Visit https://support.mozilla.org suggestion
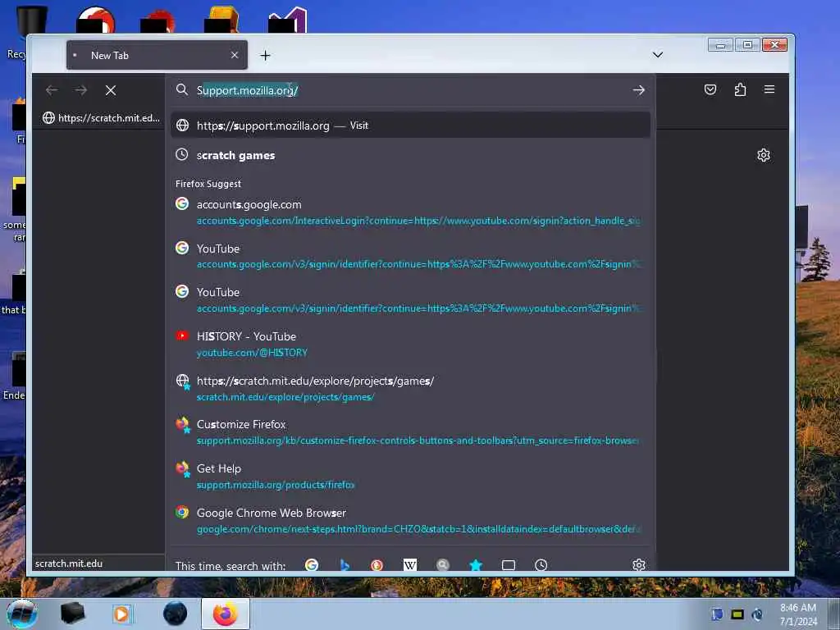 pyautogui.click(x=410, y=126)
